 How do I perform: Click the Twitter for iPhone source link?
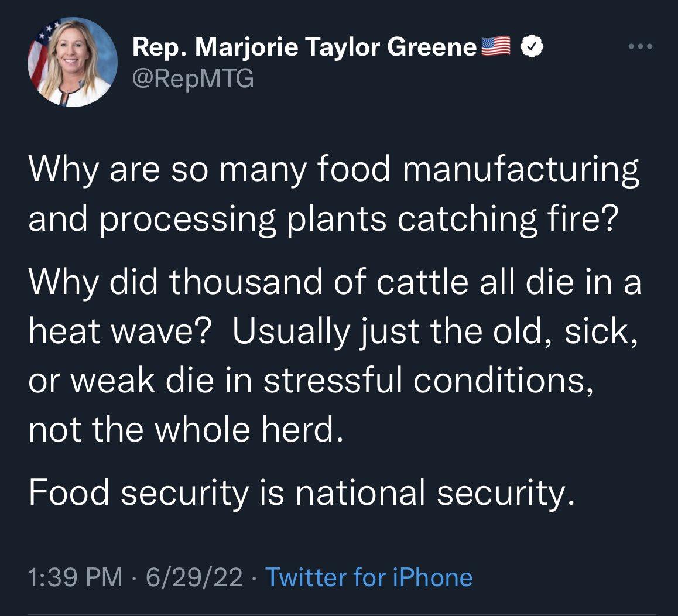click(x=369, y=578)
